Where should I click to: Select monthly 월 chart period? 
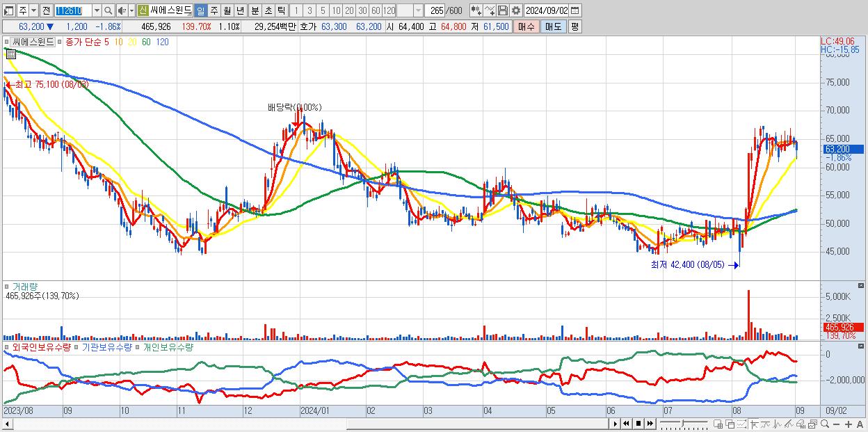tap(227, 10)
